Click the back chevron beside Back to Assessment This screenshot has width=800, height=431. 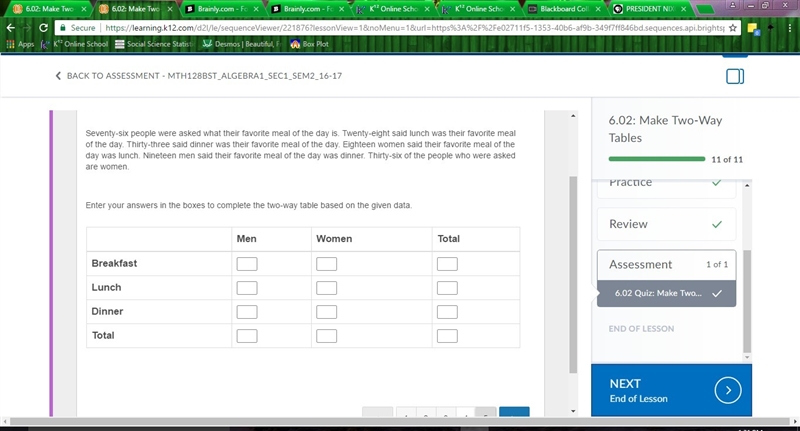point(58,75)
